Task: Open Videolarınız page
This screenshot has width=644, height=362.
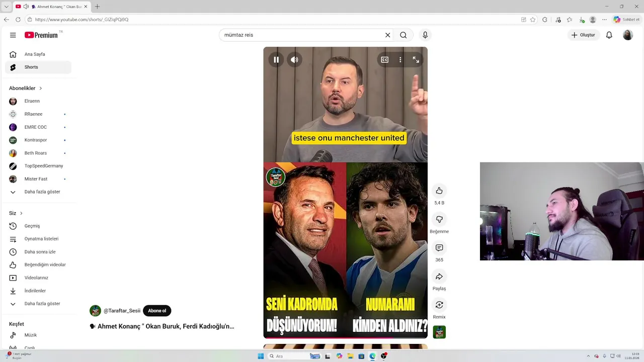Action: pyautogui.click(x=38, y=278)
